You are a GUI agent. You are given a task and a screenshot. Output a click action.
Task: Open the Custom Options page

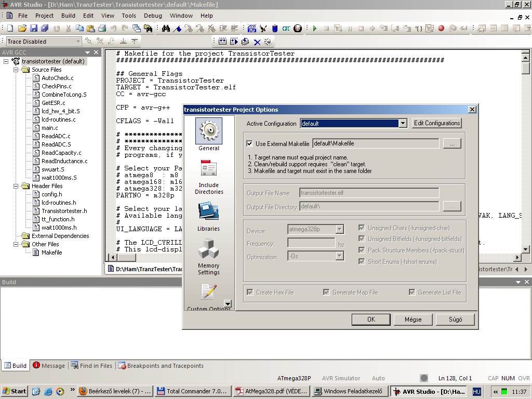(208, 297)
